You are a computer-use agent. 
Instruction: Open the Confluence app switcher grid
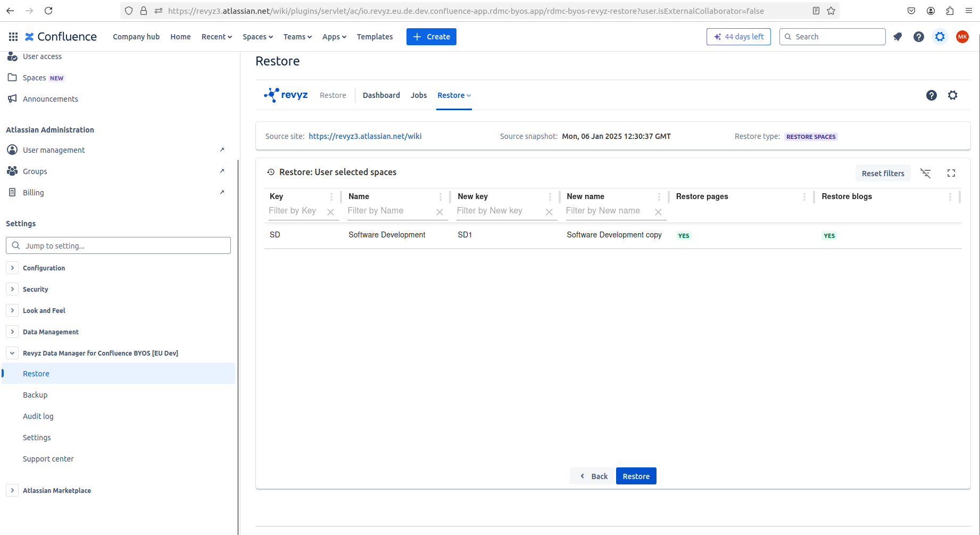pos(13,37)
